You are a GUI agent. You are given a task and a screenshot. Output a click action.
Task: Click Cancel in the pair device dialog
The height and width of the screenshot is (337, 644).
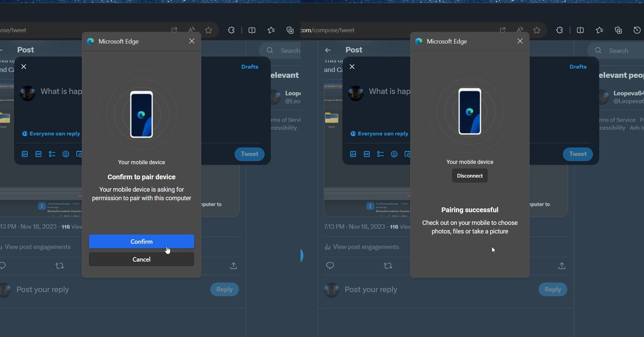(x=141, y=259)
